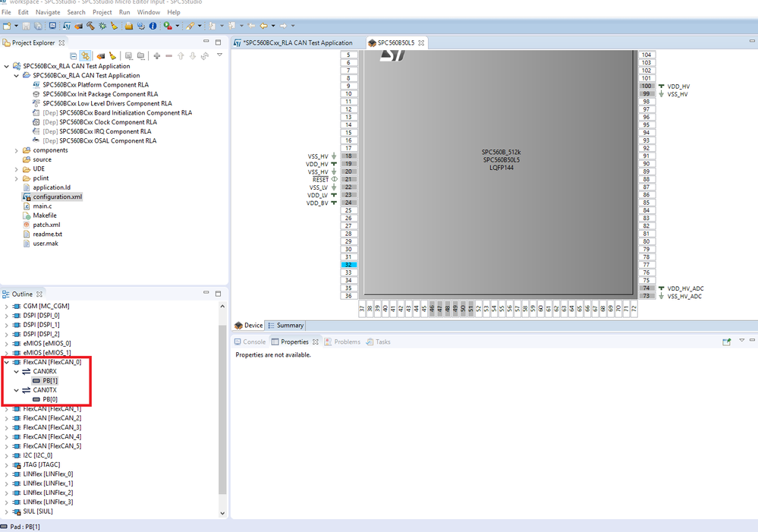Click the move Up arrow in Project Explorer

tap(181, 56)
